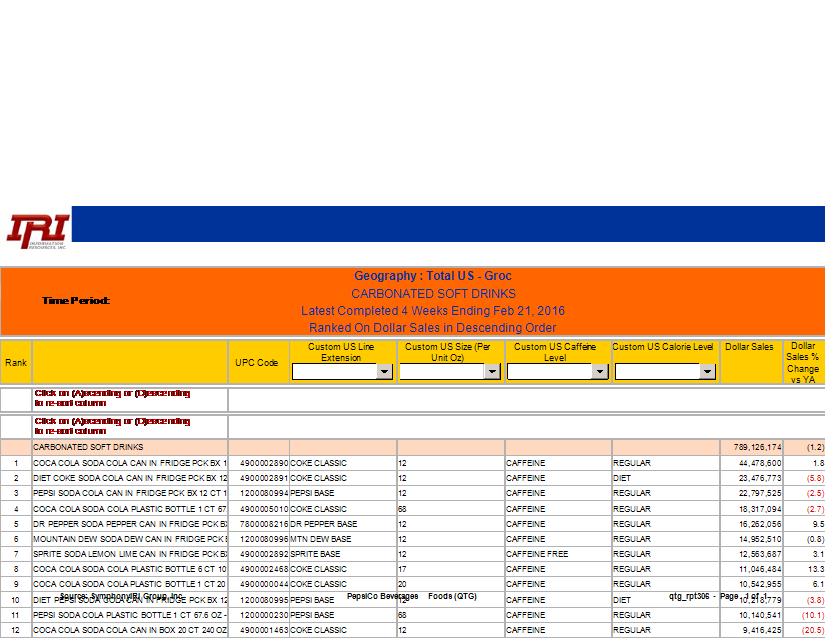Click dollar sales value 23,476,773
Viewport: 825px width, 638px height.
(760, 478)
